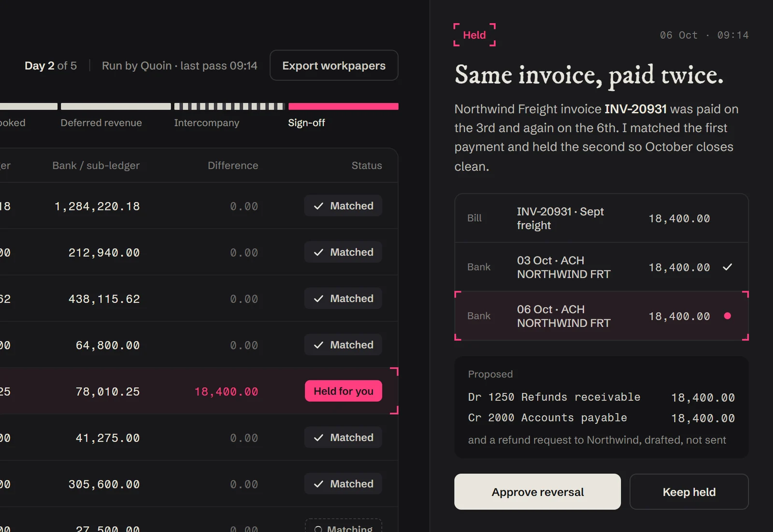Select the 06 Oct ACH NORTHWIND FRT row
Viewport: 773px width, 532px height.
[601, 316]
